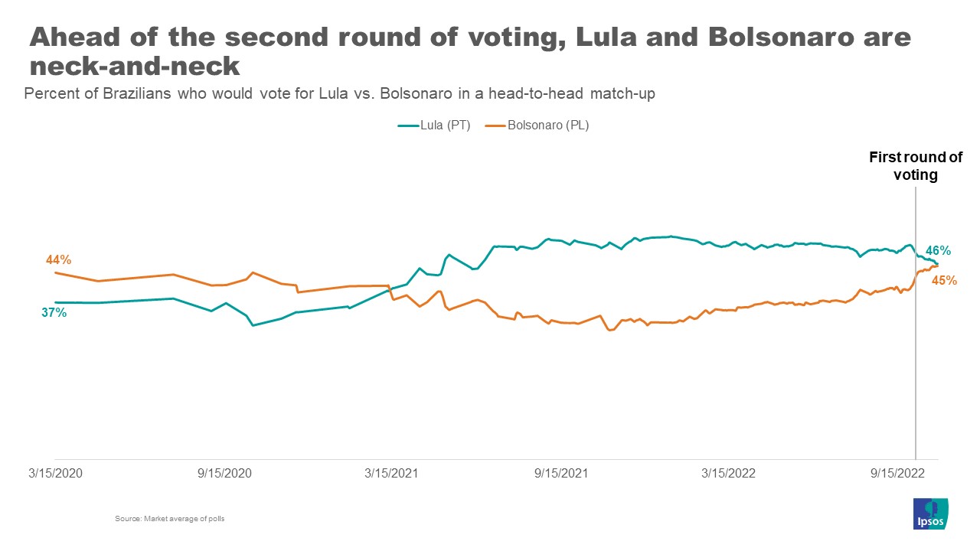Click the teal Lula (PT) legend marker
Image resolution: width=980 pixels, height=551 pixels.
(407, 126)
